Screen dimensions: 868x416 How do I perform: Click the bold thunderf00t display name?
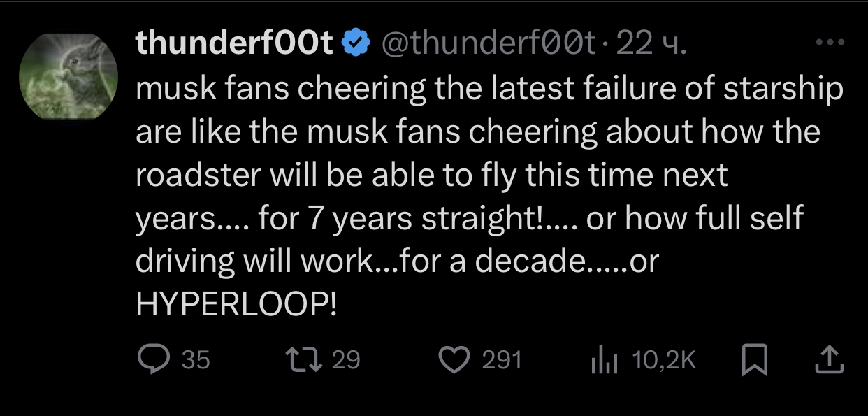pos(235,44)
